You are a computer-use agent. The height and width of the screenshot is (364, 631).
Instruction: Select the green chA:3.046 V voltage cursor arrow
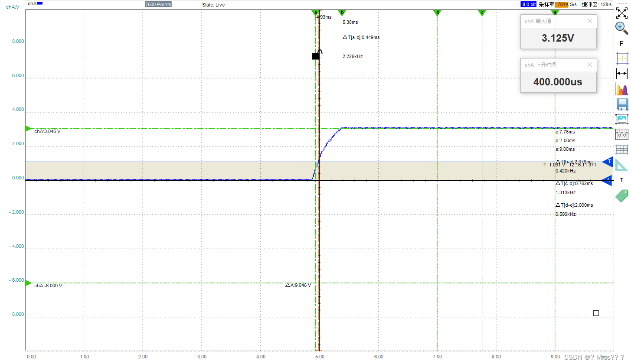(28, 129)
